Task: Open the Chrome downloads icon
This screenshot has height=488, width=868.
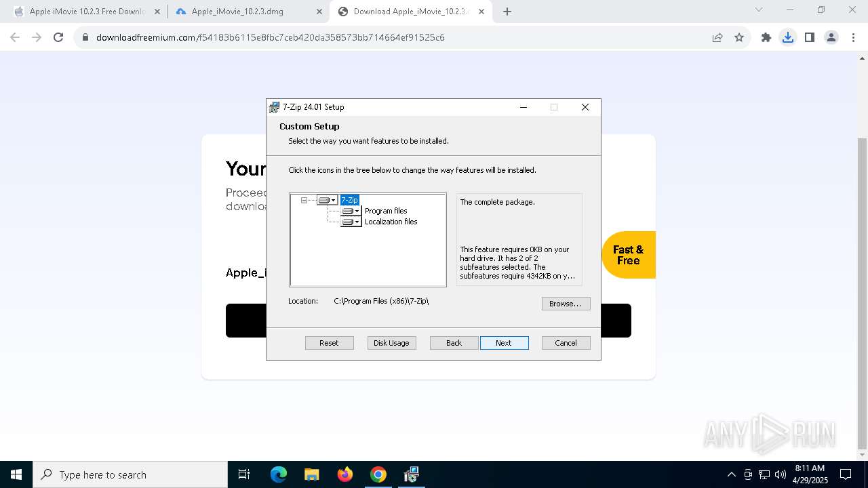Action: tap(788, 37)
